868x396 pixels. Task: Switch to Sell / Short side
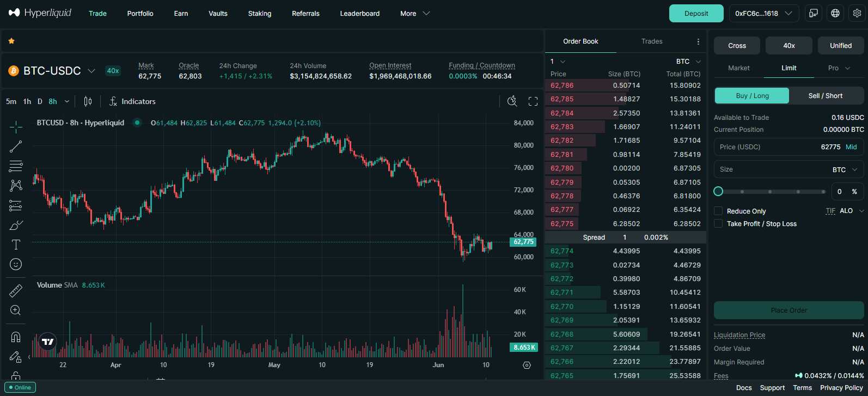pos(826,95)
